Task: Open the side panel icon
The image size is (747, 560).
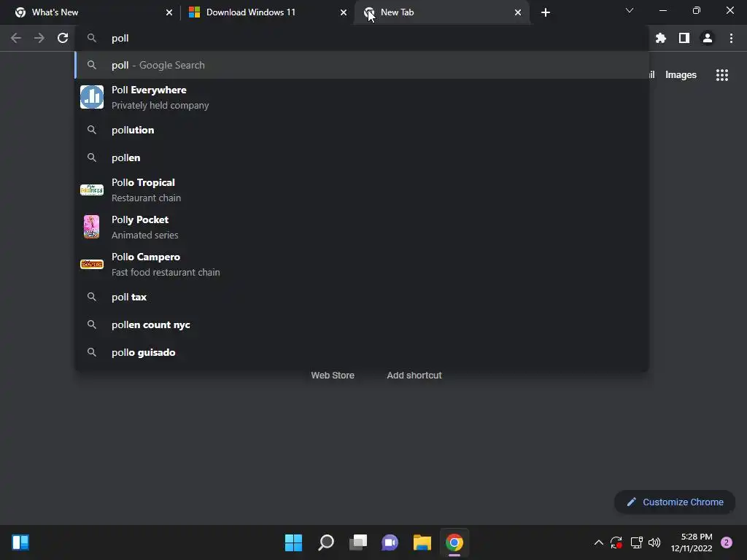Action: coord(684,38)
